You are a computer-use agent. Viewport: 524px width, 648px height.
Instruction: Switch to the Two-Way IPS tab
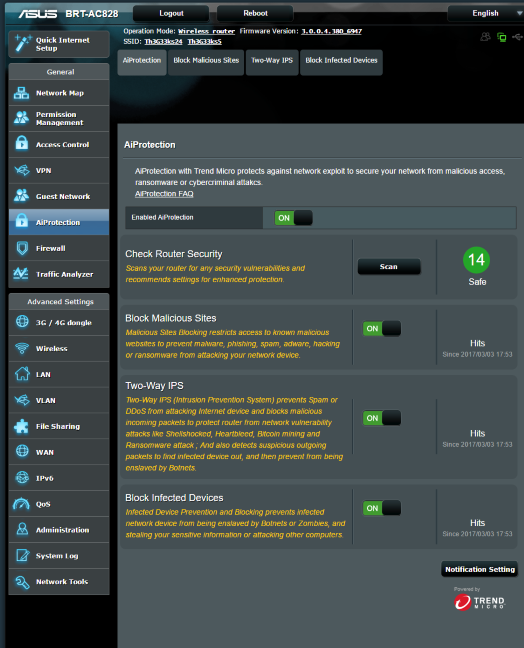coord(272,62)
